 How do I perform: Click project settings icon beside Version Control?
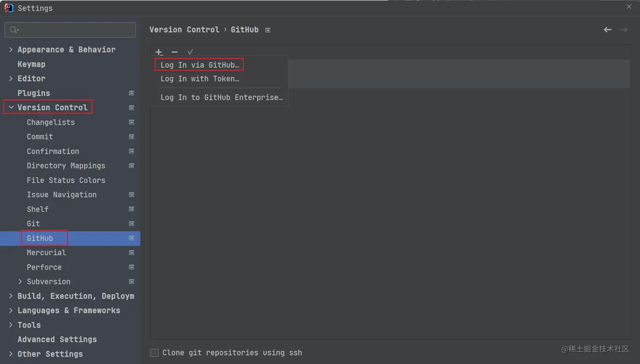tap(132, 108)
